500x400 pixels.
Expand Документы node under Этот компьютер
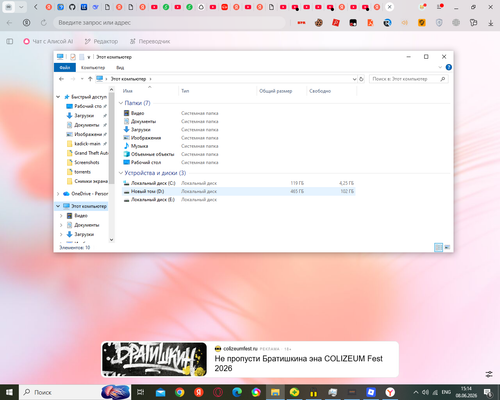61,225
